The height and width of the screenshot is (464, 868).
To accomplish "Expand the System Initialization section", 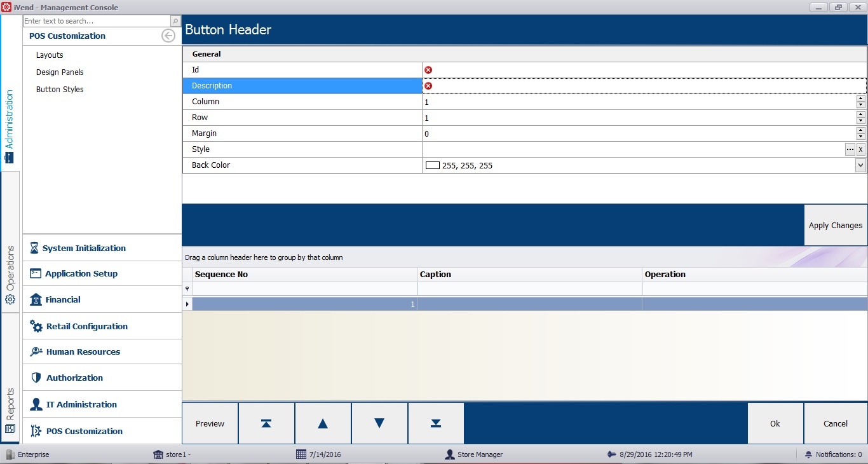I will coord(84,248).
